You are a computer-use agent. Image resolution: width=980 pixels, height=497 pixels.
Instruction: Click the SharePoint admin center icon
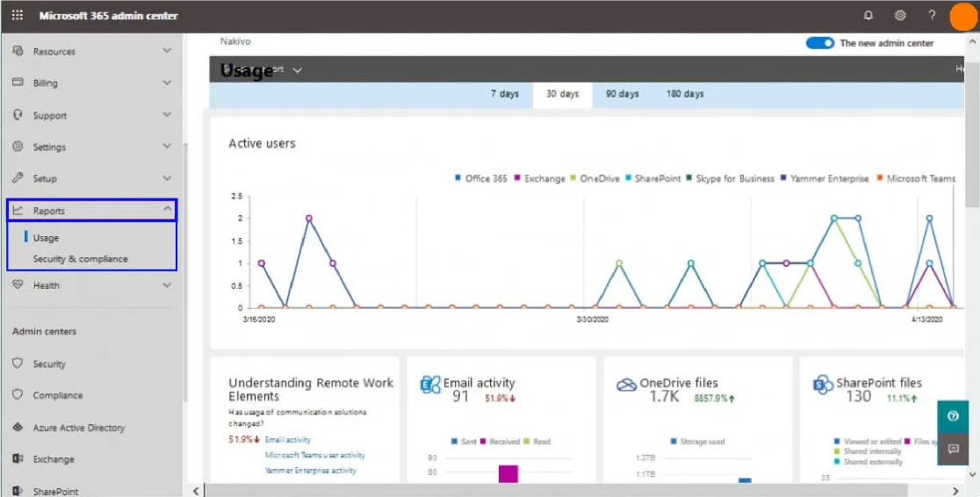point(18,491)
